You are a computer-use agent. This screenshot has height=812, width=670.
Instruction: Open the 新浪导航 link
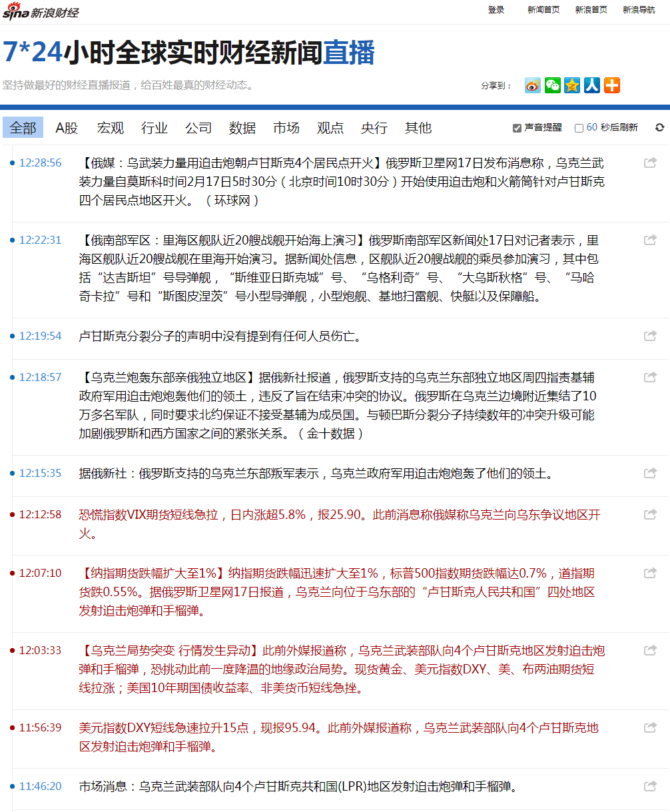coord(639,10)
